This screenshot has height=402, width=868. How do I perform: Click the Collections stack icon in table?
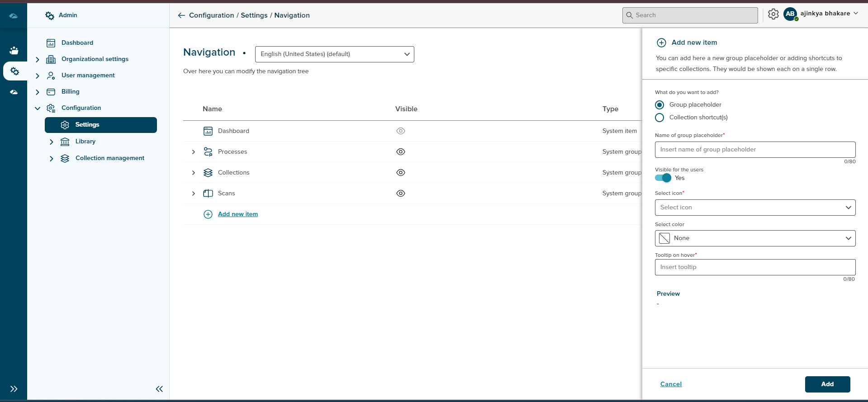pos(208,173)
